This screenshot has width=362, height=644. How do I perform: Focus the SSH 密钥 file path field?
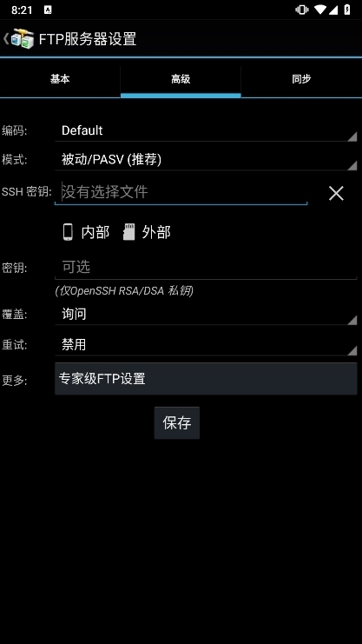click(181, 192)
